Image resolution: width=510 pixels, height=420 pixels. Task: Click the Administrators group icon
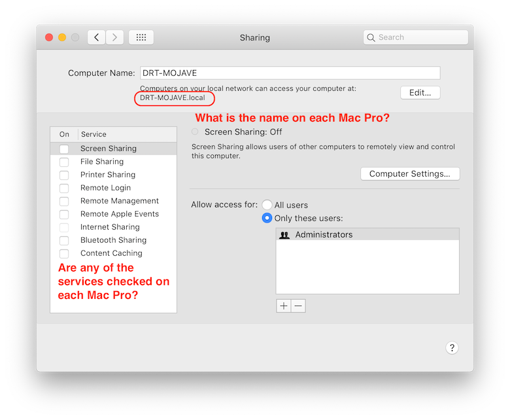point(284,235)
